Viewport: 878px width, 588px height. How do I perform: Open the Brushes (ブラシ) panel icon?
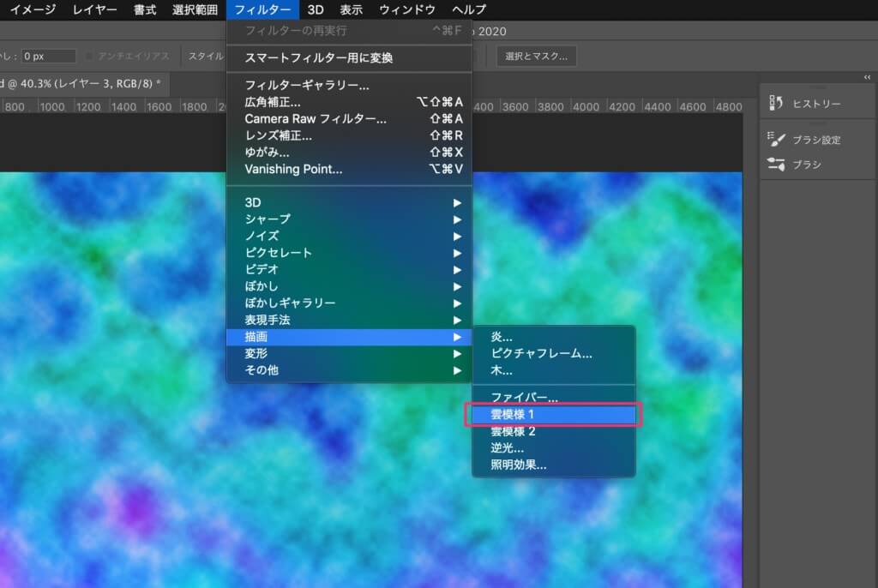[x=777, y=165]
